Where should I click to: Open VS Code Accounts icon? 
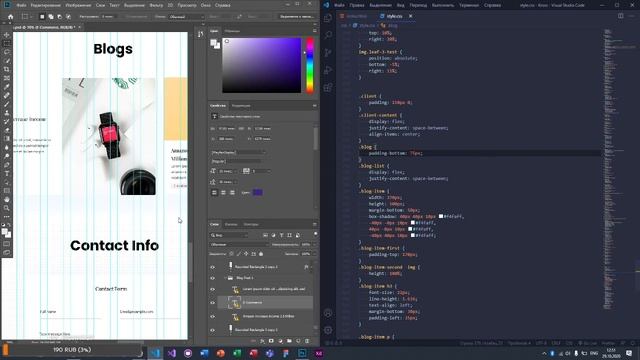point(328,313)
